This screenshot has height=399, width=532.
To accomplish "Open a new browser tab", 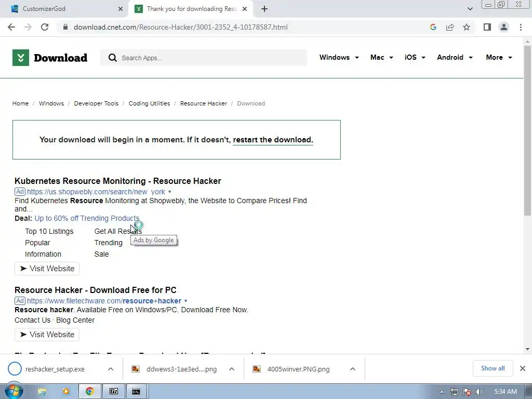I will pyautogui.click(x=264, y=9).
